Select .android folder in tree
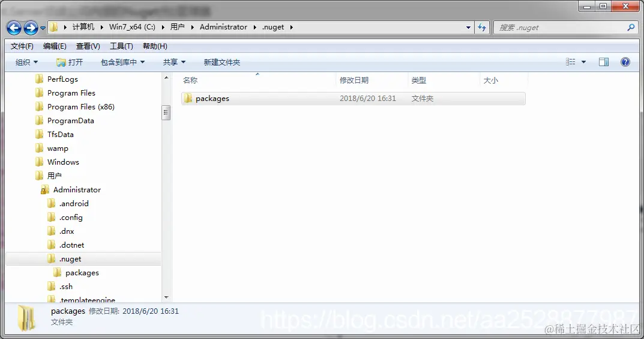This screenshot has width=644, height=339. (74, 204)
